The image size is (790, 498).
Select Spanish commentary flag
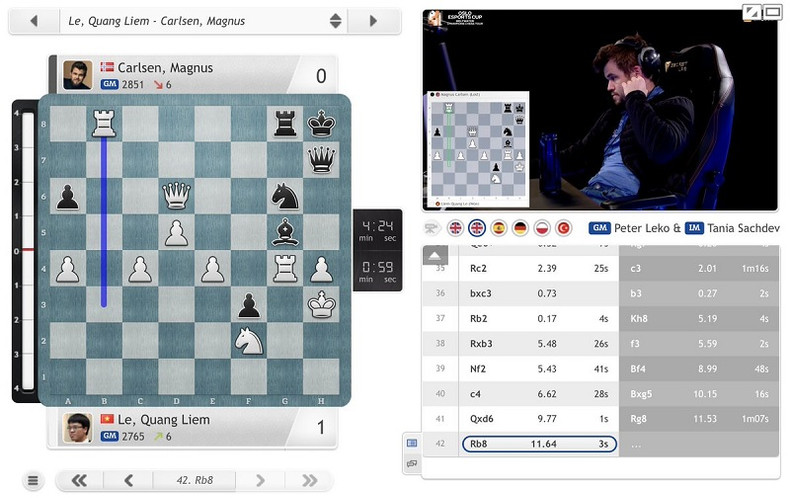pos(498,229)
